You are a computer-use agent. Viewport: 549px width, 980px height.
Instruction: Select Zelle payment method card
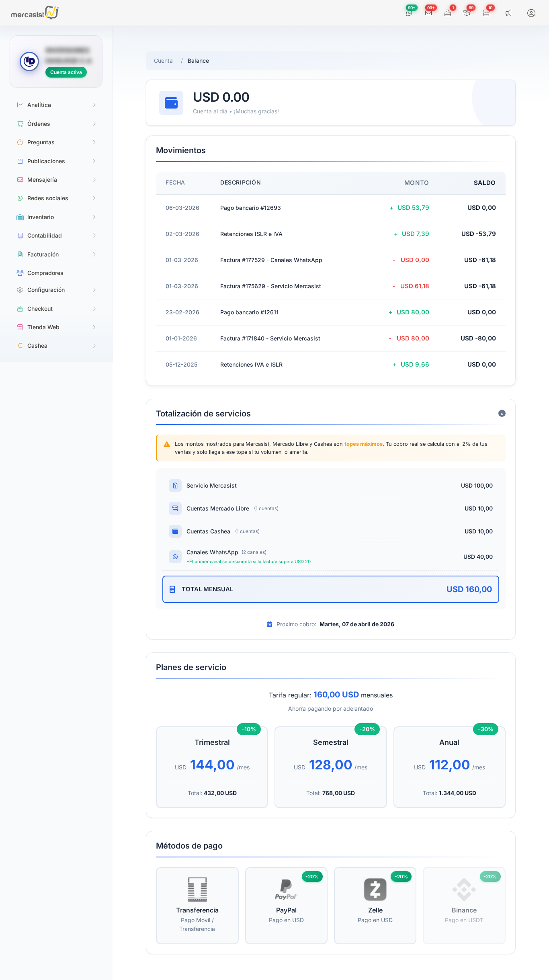(375, 905)
